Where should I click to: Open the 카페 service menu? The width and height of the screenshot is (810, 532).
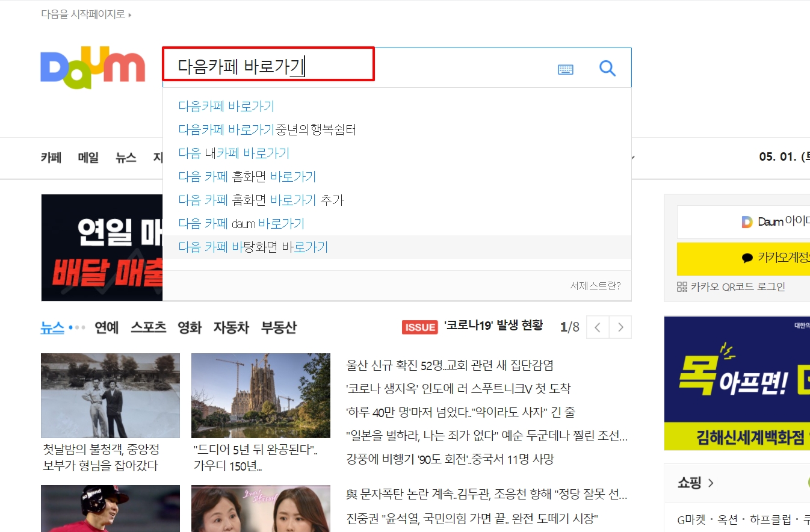pos(51,158)
